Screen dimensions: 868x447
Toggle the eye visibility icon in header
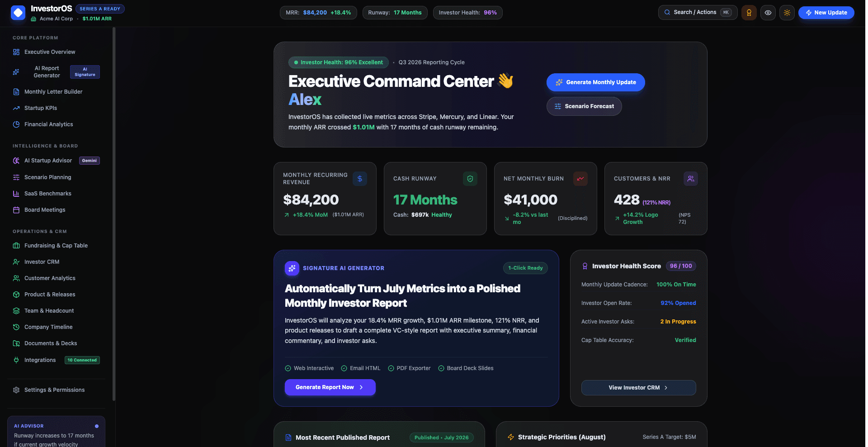(x=768, y=13)
